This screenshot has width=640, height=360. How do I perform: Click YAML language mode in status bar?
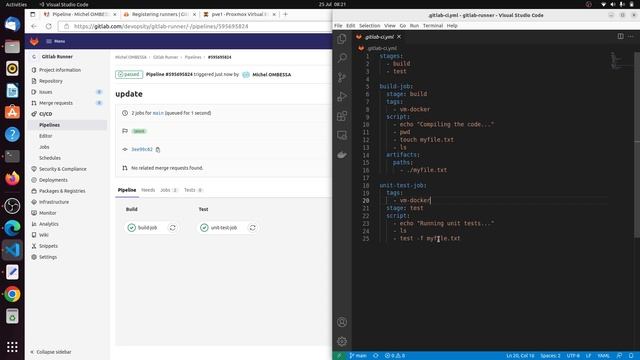[603, 356]
